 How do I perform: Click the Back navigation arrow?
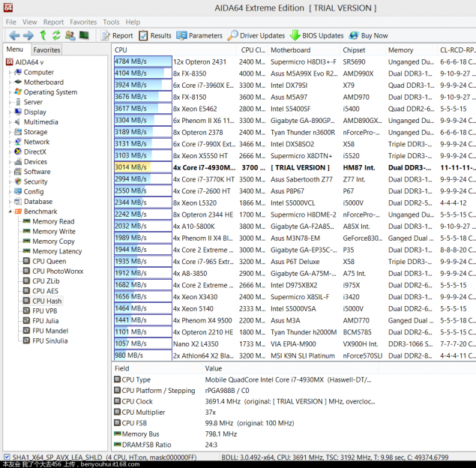(14, 35)
